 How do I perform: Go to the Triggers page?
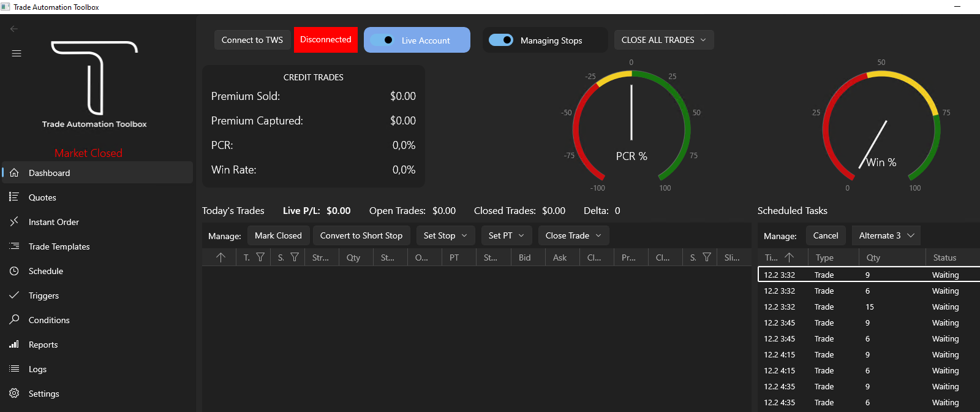tap(43, 296)
